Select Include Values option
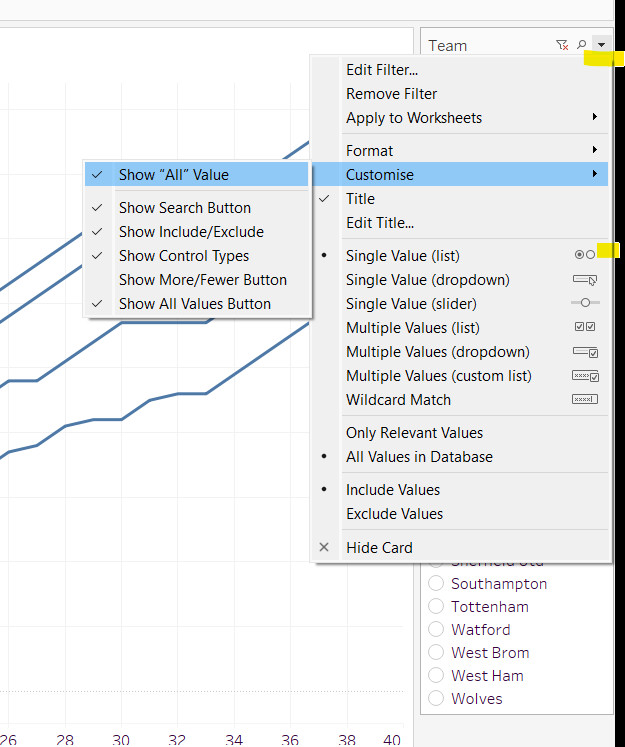 [460, 490]
